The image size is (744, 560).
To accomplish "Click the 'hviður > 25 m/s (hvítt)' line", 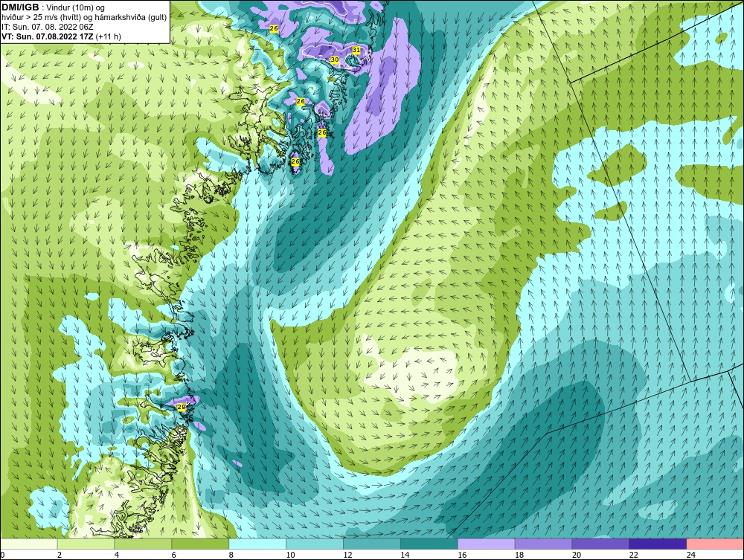I will click(x=42, y=18).
